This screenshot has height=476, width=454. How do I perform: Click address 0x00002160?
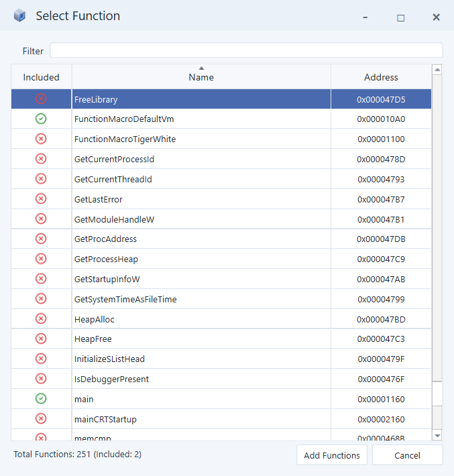click(381, 419)
